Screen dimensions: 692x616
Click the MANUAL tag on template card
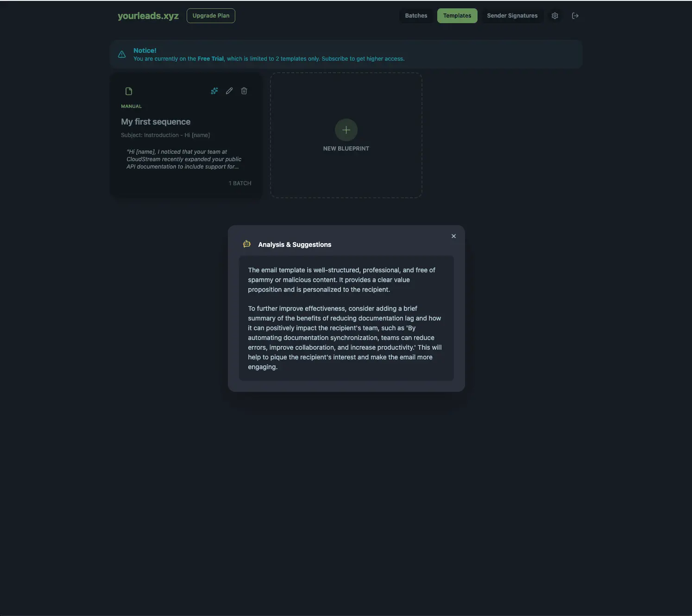click(x=131, y=107)
